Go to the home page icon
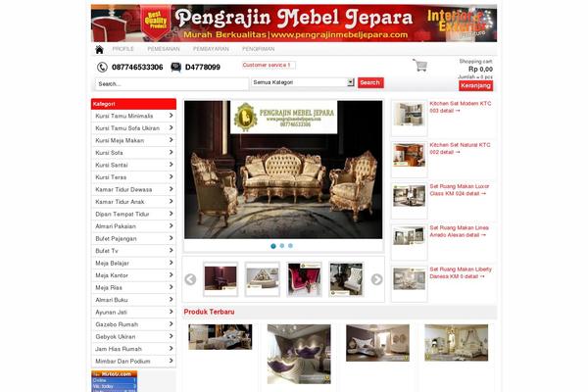588x392 pixels. (99, 50)
